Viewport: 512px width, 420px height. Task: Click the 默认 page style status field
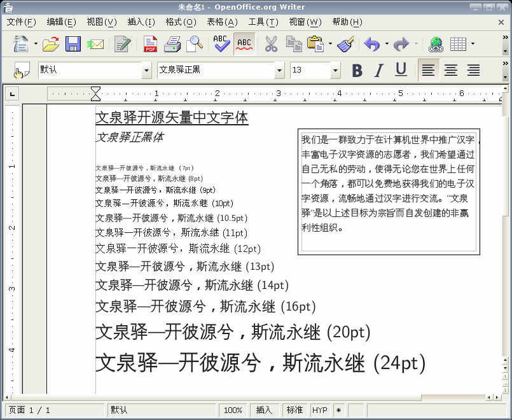pos(162,410)
